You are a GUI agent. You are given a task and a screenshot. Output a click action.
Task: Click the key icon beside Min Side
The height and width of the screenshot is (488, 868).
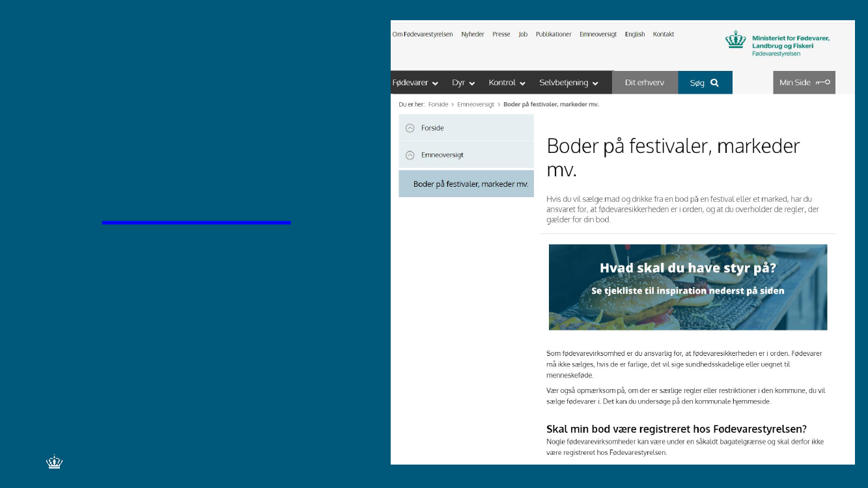823,83
